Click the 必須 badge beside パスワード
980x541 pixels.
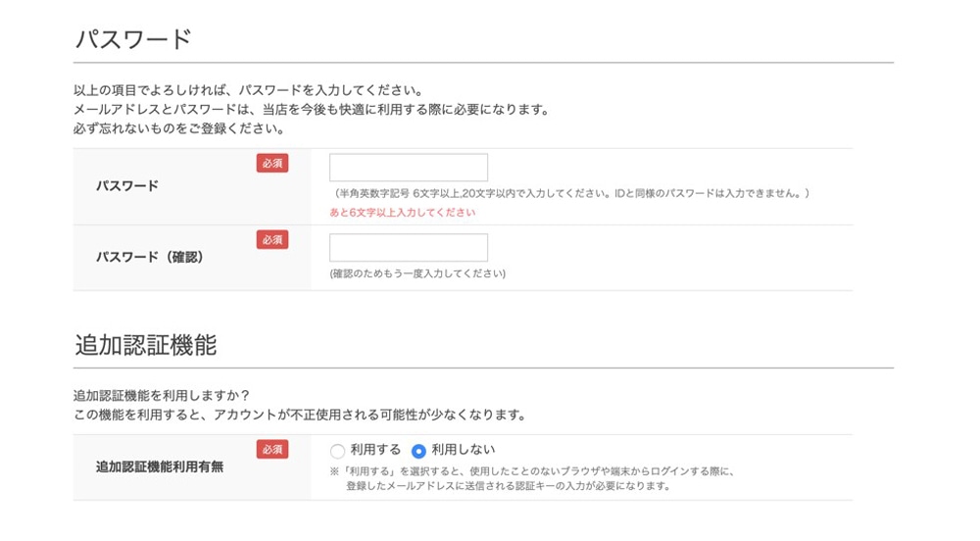click(272, 164)
